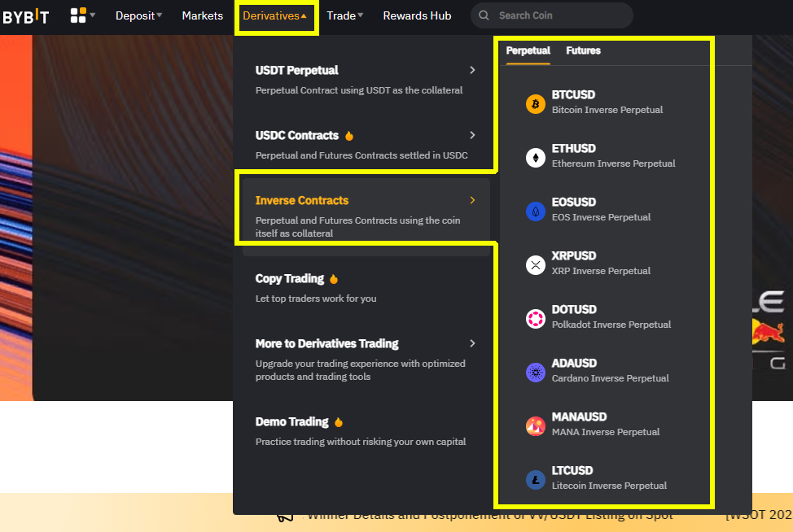
Task: Click the Polkadot icon beside DOTUSD
Action: pos(535,318)
